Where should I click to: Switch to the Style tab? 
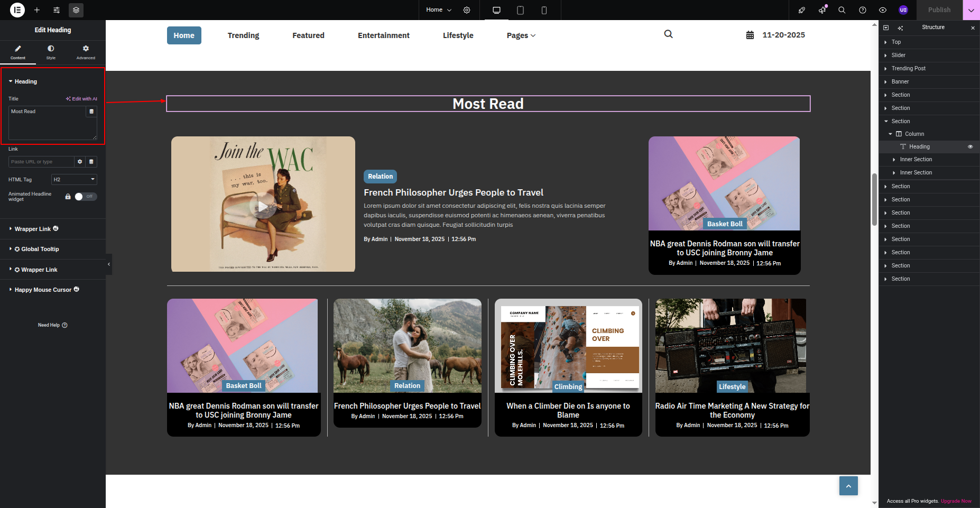[51, 52]
